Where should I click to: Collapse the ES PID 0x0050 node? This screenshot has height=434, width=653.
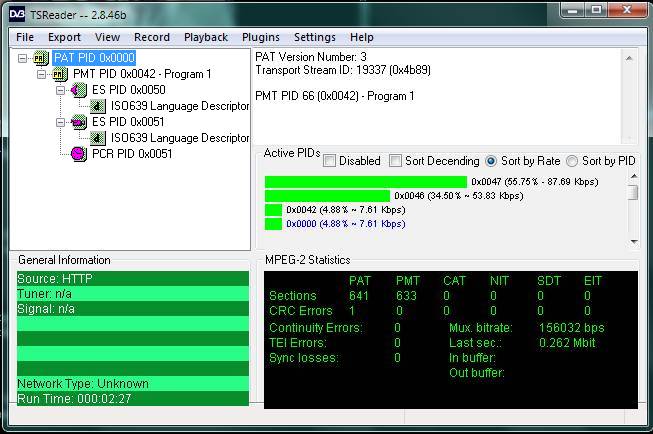(x=60, y=90)
